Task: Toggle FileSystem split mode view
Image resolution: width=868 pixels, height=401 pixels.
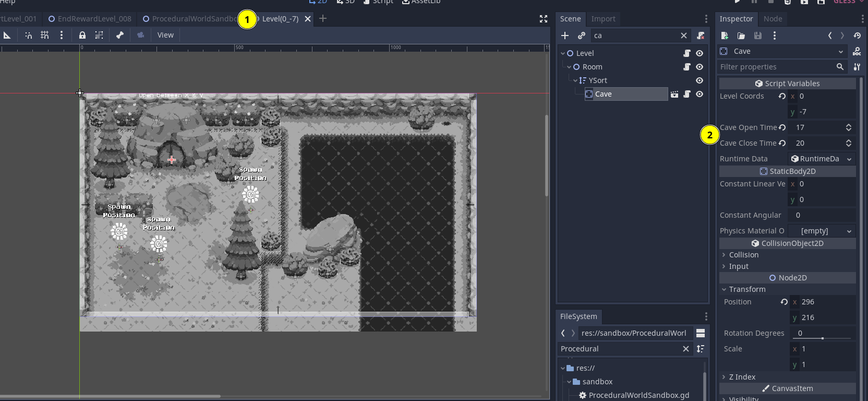Action: (701, 333)
